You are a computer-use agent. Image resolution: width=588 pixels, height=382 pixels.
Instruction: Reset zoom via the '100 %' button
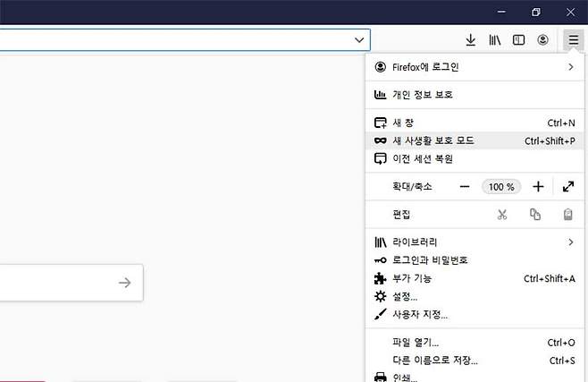coord(501,186)
